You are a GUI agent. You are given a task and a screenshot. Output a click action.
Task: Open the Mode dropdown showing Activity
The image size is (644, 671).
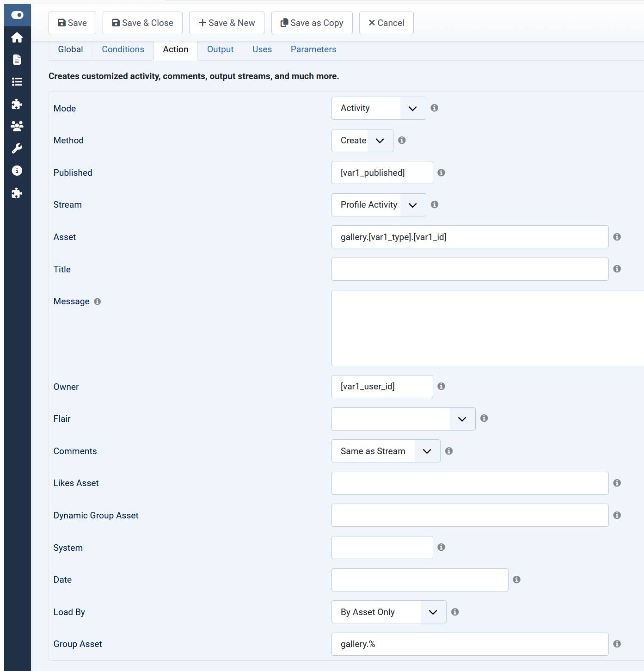(x=378, y=108)
